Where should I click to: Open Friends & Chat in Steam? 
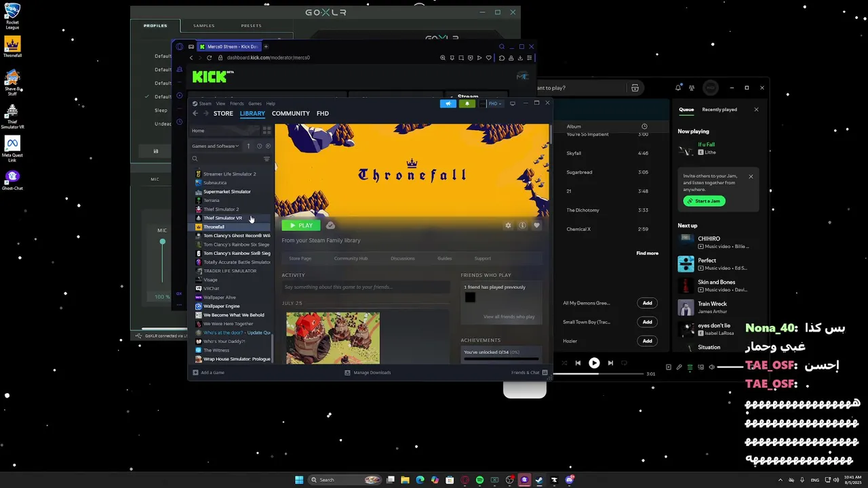point(530,372)
